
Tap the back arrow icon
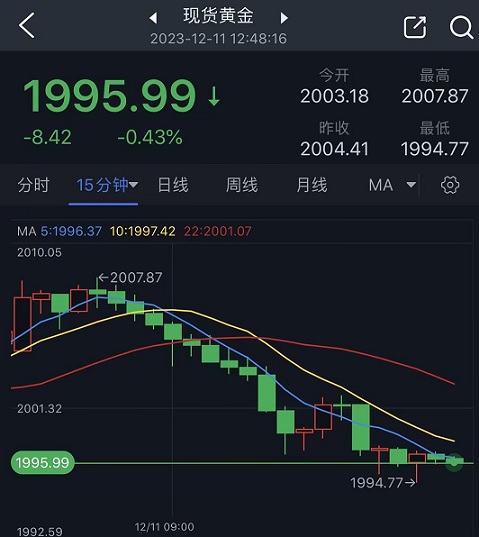click(26, 25)
